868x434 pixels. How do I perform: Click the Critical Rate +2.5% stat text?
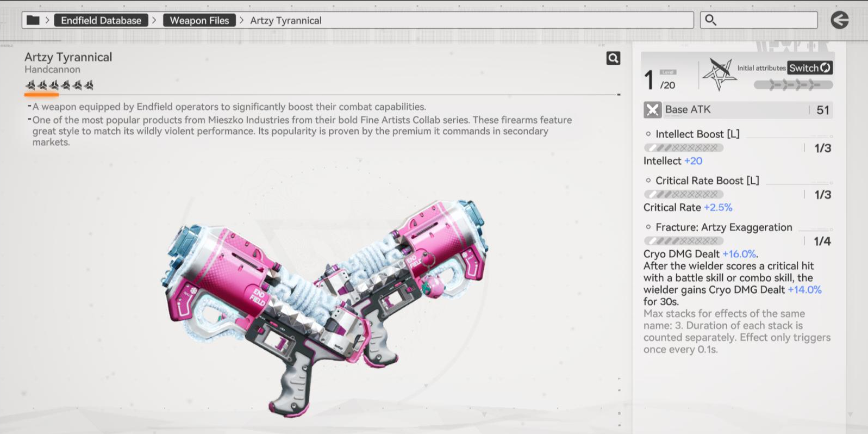[688, 208]
